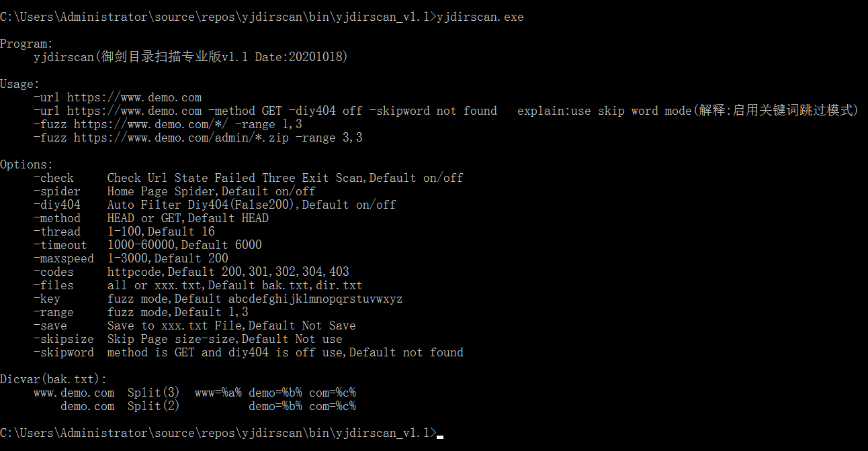
Task: Click the -save option name
Action: (50, 325)
